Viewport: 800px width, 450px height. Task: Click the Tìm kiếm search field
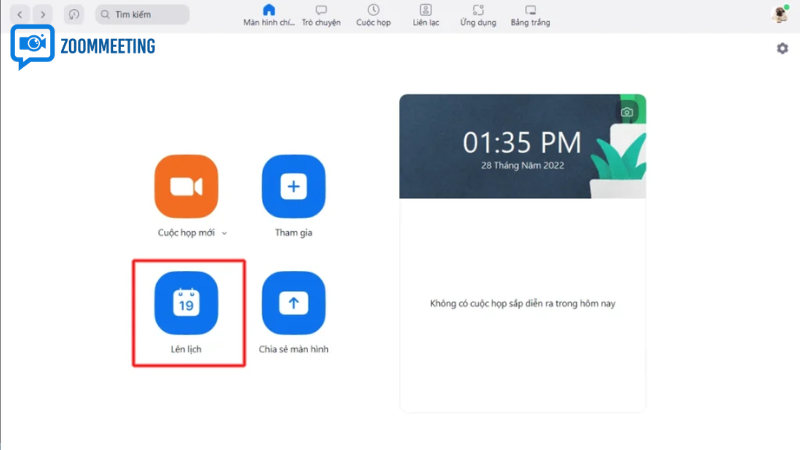tap(142, 14)
